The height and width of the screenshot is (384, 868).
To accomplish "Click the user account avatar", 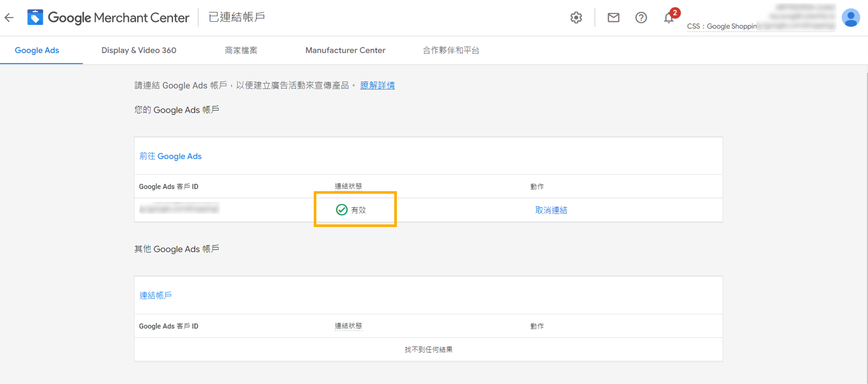I will coord(851,18).
